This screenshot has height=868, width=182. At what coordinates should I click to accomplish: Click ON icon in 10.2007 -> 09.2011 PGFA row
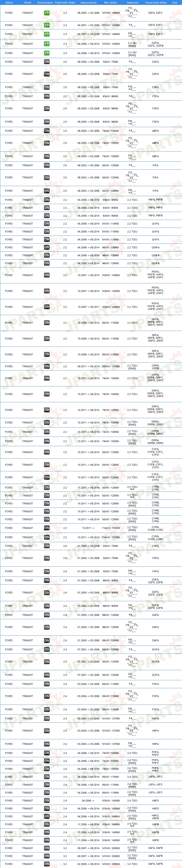[47, 307]
